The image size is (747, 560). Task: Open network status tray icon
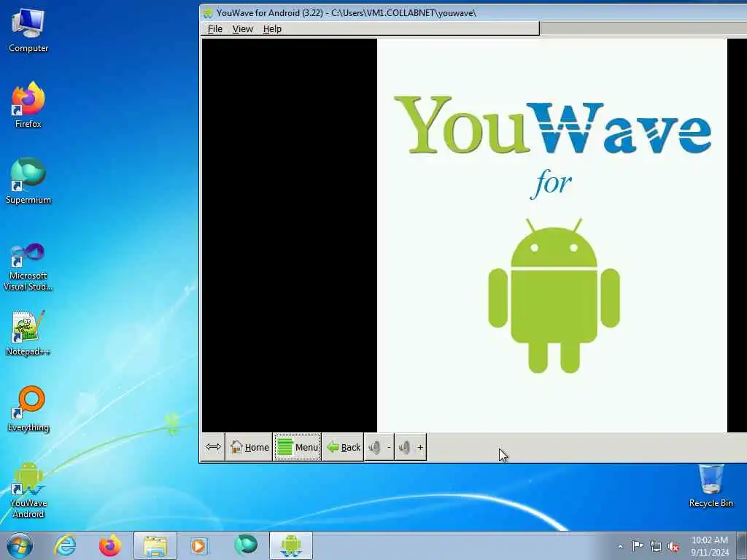coord(656,546)
